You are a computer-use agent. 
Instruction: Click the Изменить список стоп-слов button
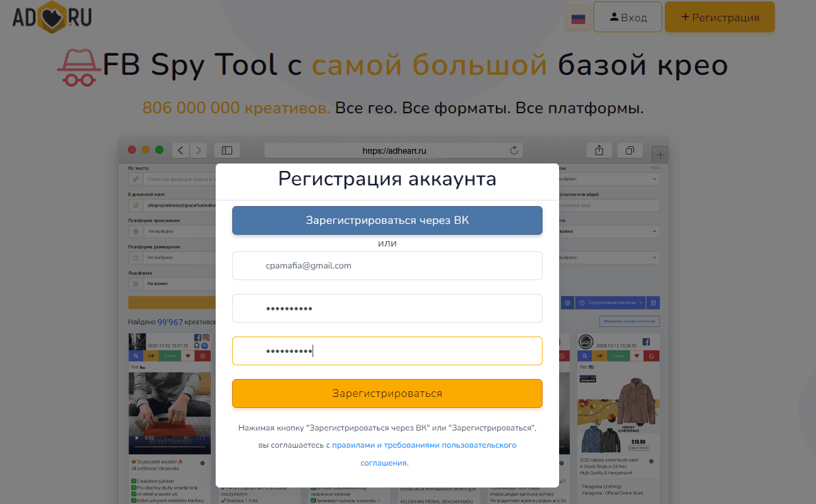[x=630, y=321]
